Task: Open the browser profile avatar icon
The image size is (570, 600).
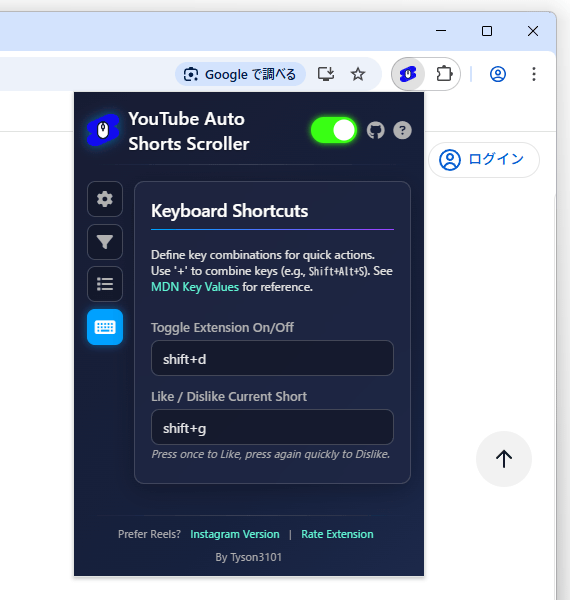Action: point(498,74)
